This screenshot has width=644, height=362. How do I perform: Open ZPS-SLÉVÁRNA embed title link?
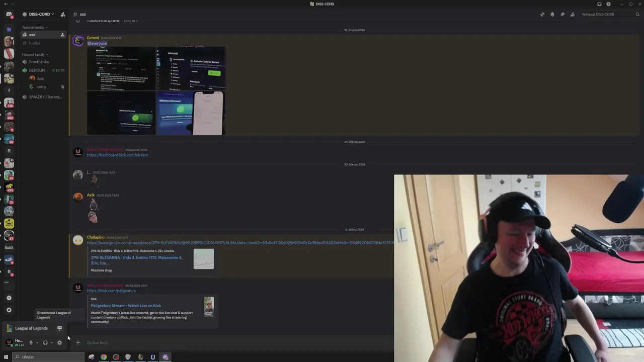click(x=136, y=260)
